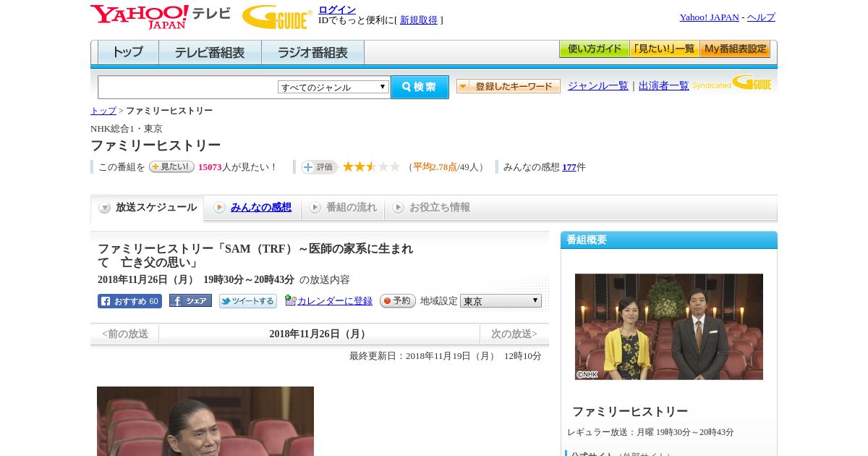
Task: Click the 放送スケジュール tab arrow icon
Action: pos(105,208)
